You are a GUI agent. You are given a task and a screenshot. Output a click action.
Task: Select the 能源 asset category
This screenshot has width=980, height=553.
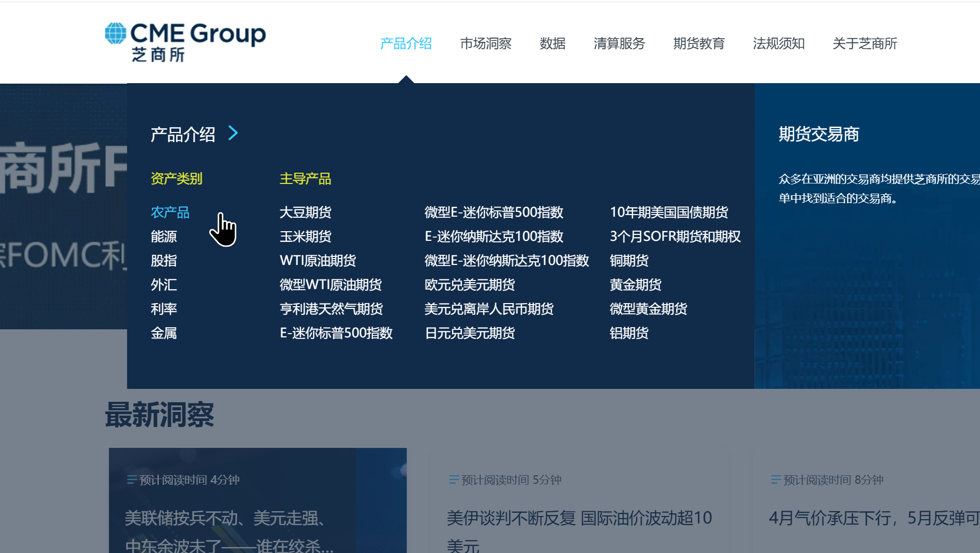click(164, 237)
